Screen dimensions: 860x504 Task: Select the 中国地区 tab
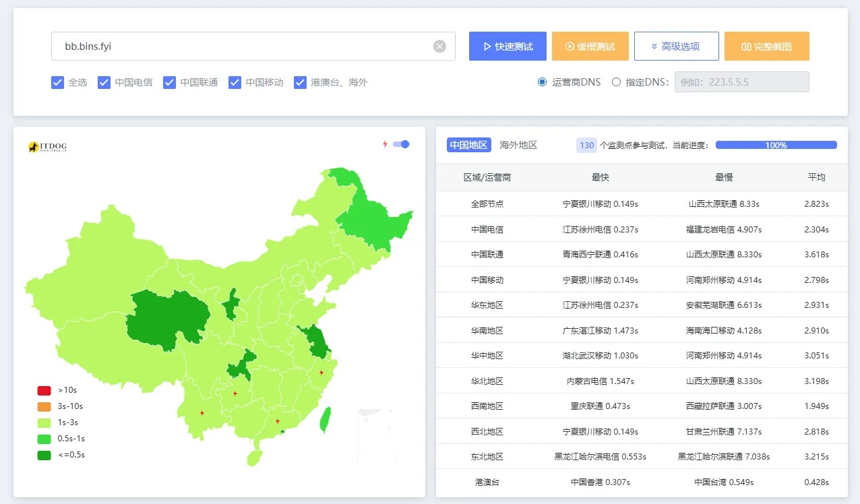pyautogui.click(x=468, y=145)
